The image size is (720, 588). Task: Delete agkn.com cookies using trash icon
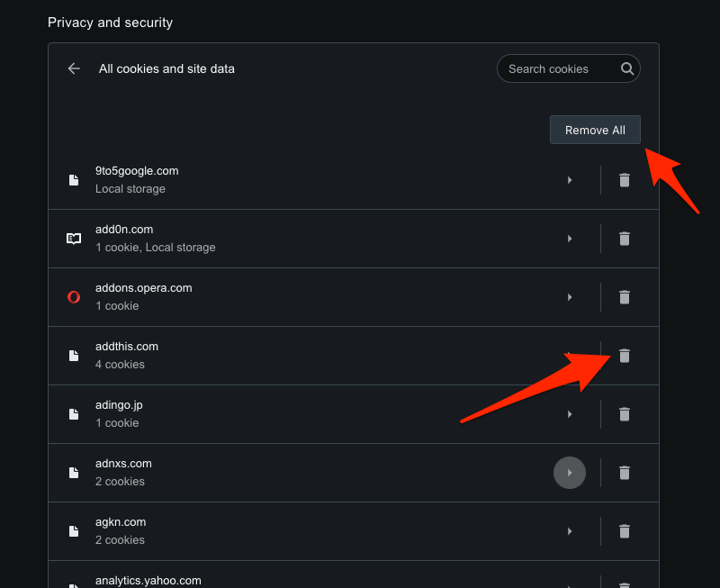click(625, 530)
